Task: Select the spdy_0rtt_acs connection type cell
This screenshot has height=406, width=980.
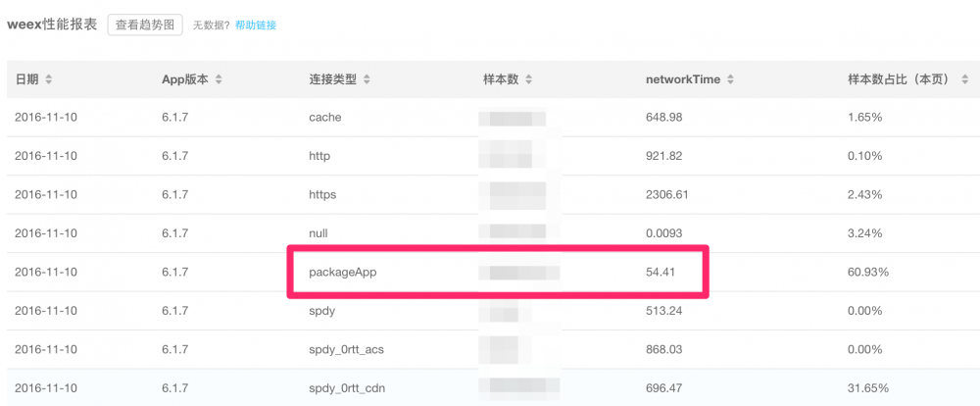Action: point(346,349)
